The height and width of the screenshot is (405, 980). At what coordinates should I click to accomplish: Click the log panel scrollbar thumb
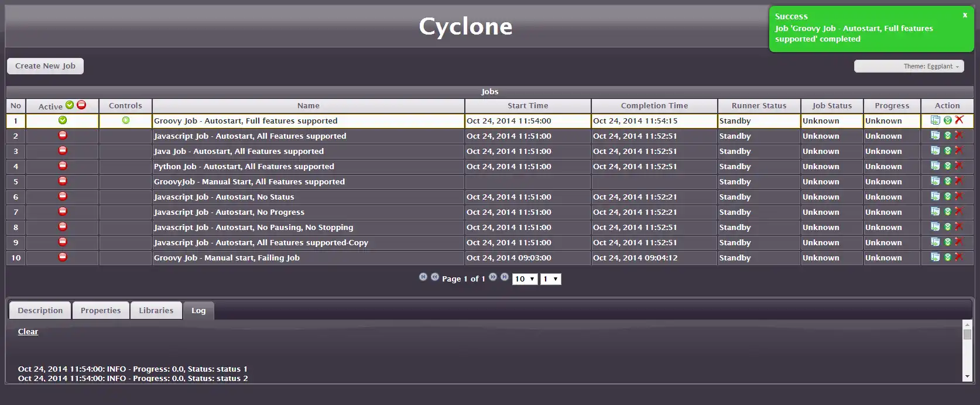tap(967, 335)
